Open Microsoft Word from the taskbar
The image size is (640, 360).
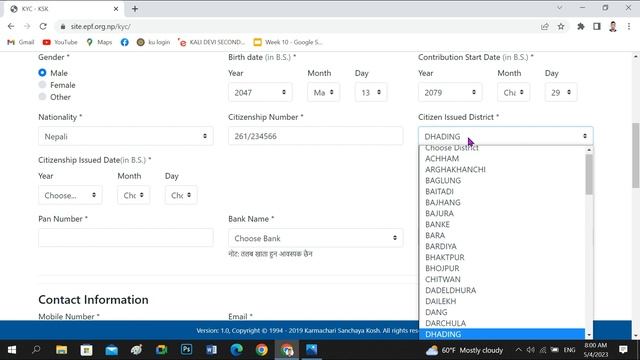tap(211, 350)
